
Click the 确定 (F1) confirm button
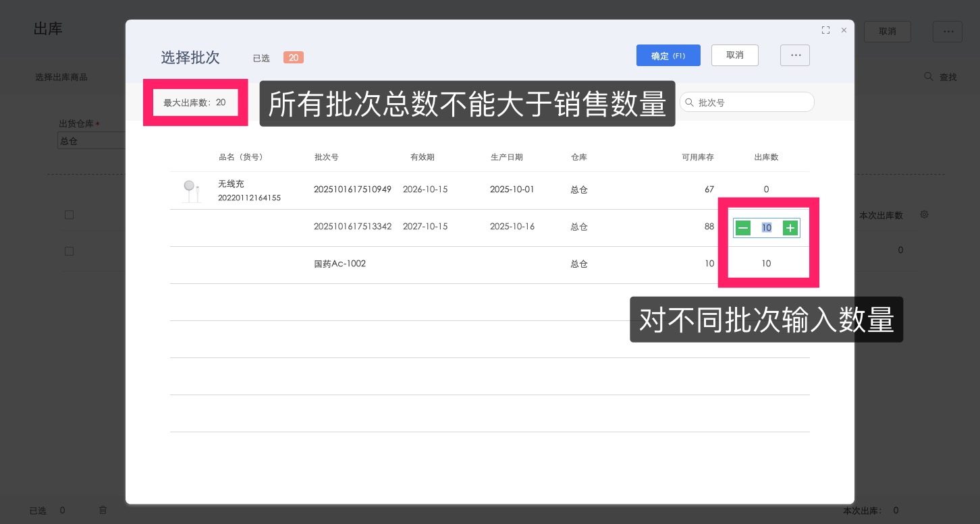[668, 55]
